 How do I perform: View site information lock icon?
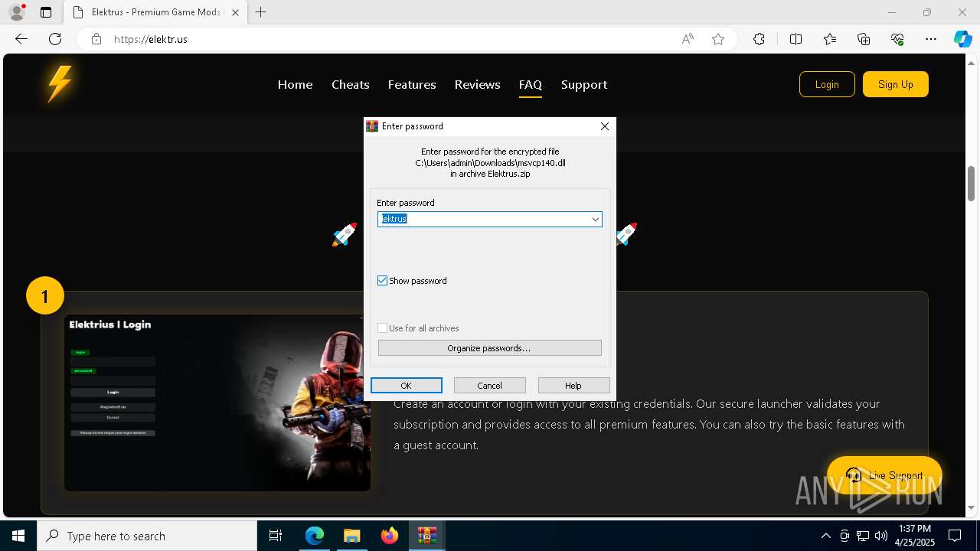[96, 39]
